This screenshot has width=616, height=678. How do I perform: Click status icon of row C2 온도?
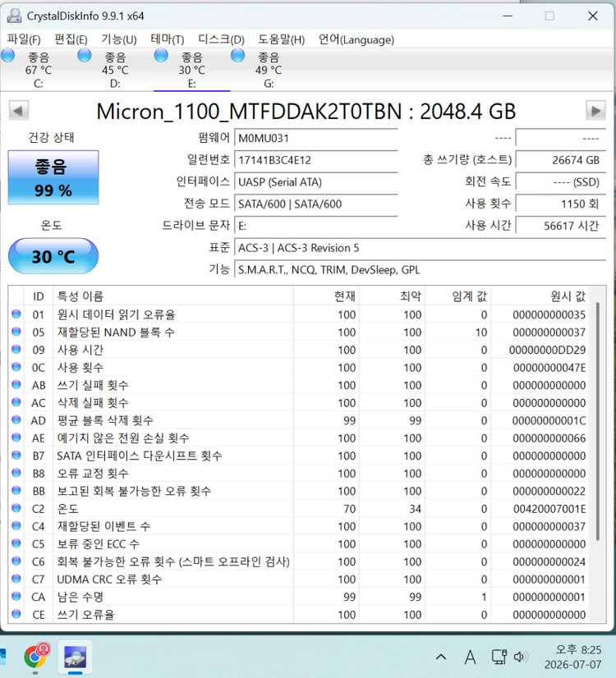(x=16, y=508)
